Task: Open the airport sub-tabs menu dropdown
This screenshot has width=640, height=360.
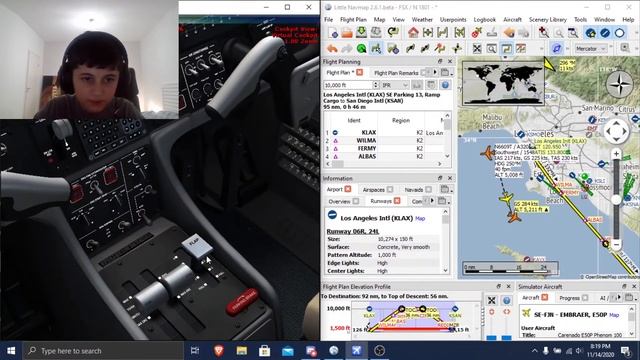Action: [x=443, y=201]
